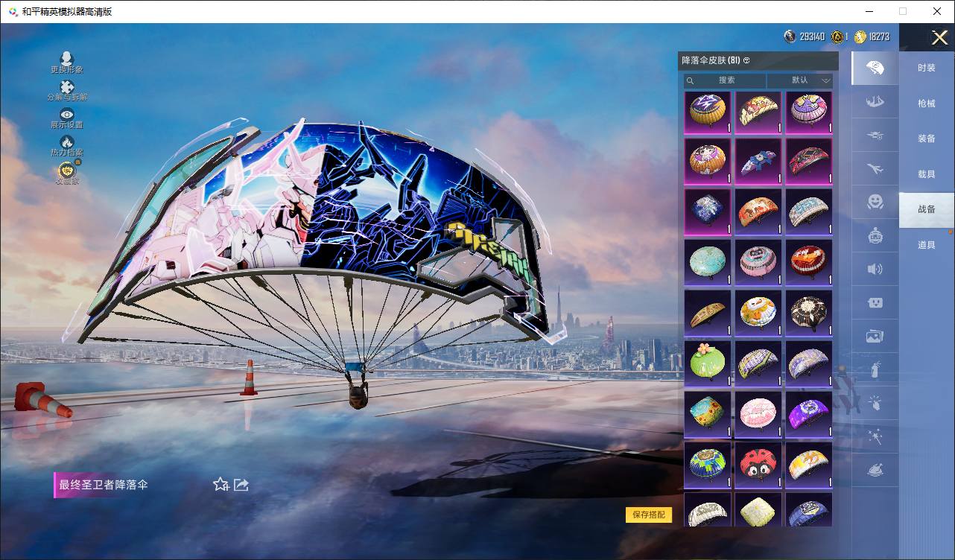Click the 搜索 search field

[x=726, y=80]
